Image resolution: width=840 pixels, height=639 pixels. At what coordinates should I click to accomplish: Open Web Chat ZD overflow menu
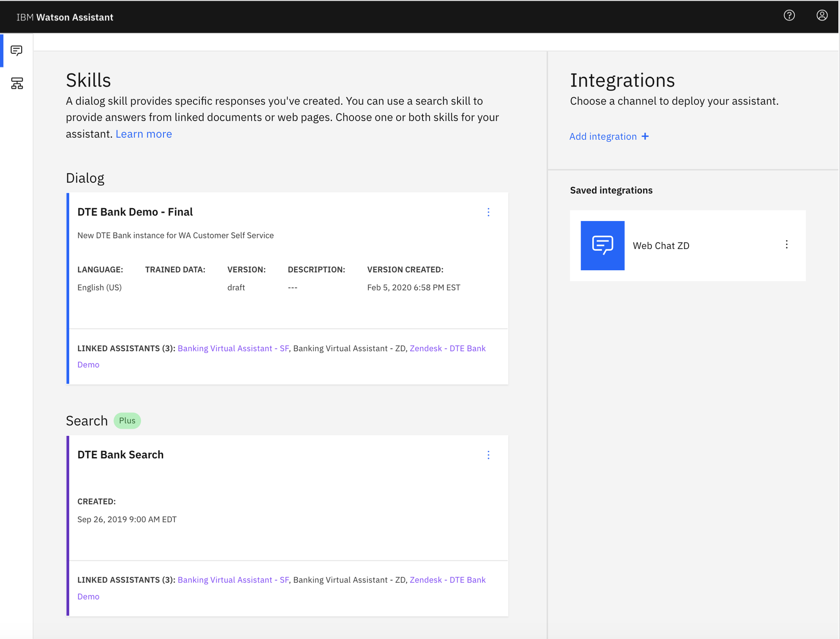click(x=786, y=245)
